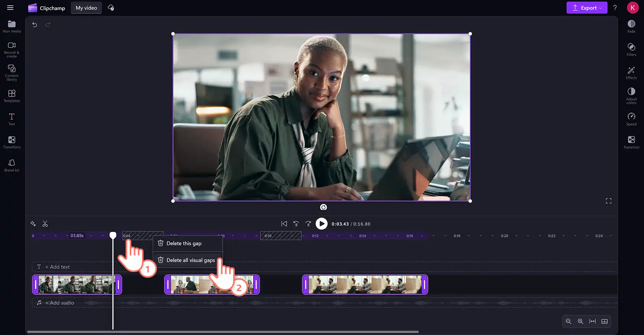The height and width of the screenshot is (335, 644).
Task: Open Your media panel
Action: pyautogui.click(x=12, y=27)
